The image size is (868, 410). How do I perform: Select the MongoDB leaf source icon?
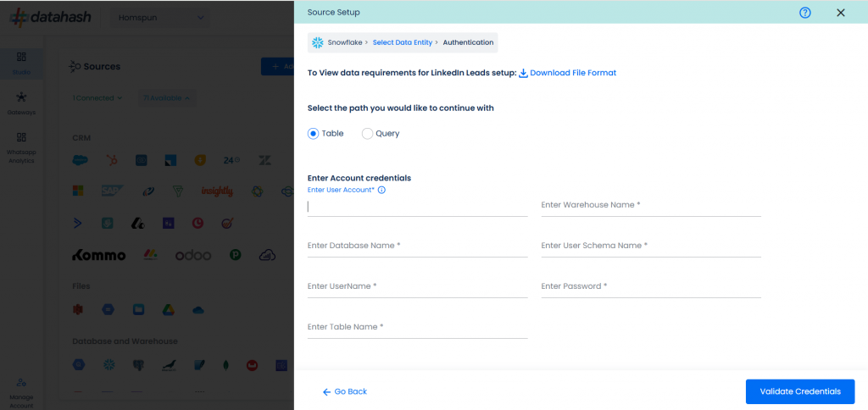[225, 365]
